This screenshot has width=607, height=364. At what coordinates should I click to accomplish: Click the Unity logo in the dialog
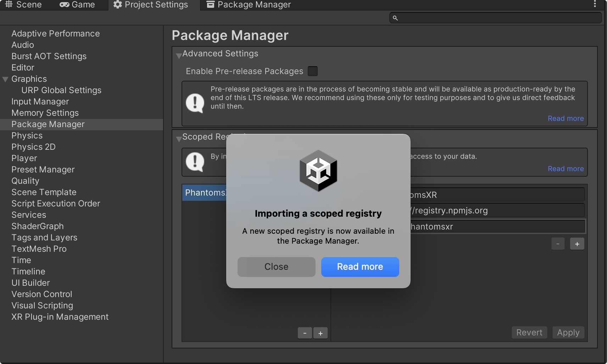tap(318, 171)
